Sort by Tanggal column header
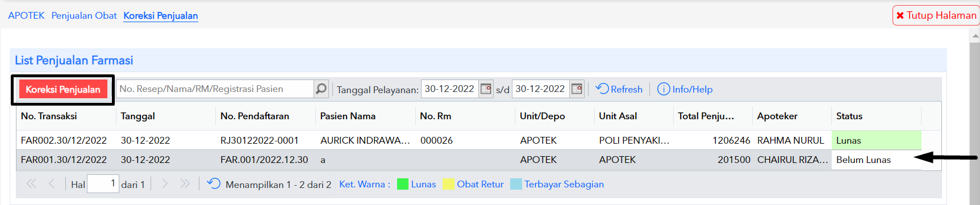Viewport: 980px width, 205px height. coord(166,116)
